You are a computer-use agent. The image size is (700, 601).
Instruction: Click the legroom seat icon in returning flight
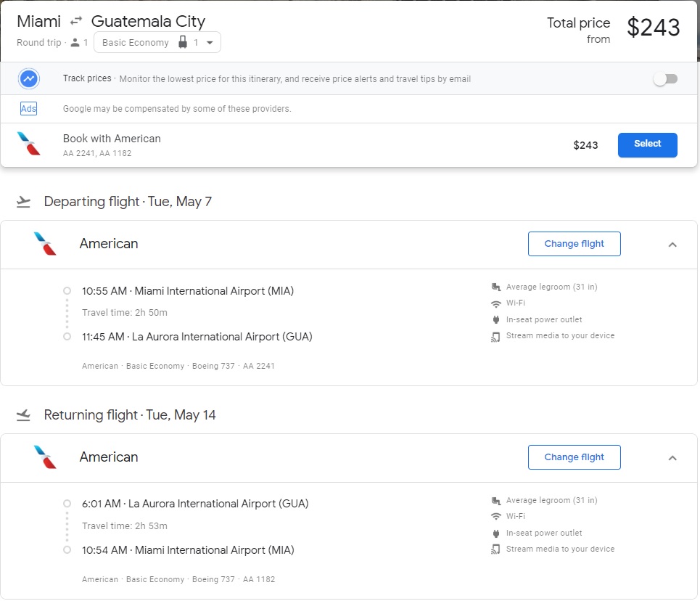tap(496, 501)
